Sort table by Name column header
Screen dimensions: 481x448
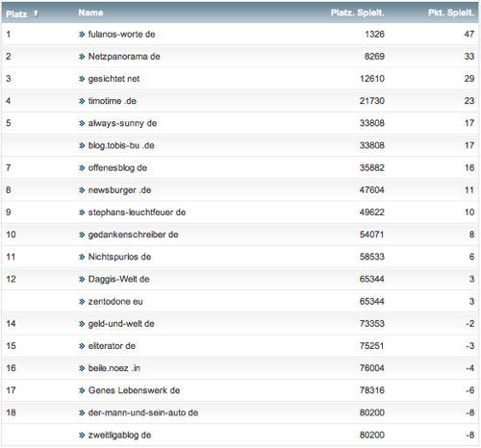point(90,12)
